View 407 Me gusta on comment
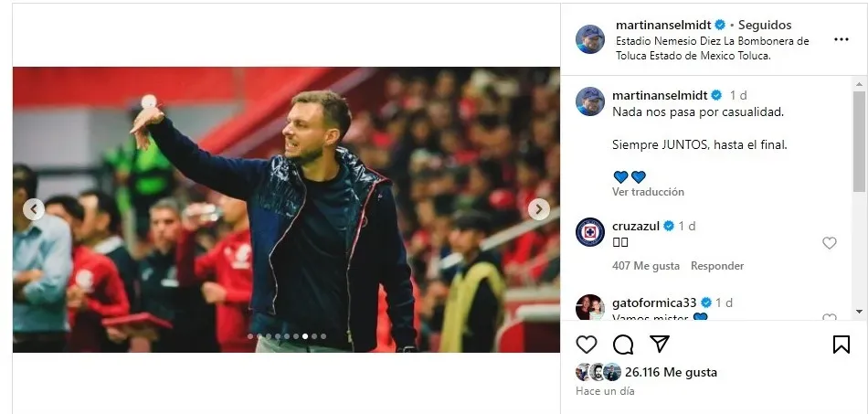This screenshot has width=868, height=414. (x=646, y=266)
